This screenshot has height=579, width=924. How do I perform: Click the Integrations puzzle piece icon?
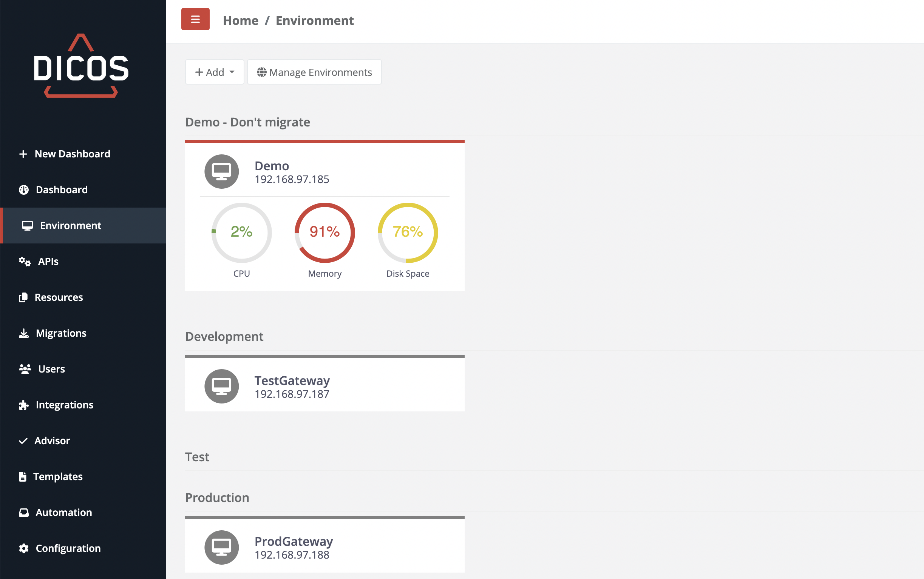pos(24,405)
